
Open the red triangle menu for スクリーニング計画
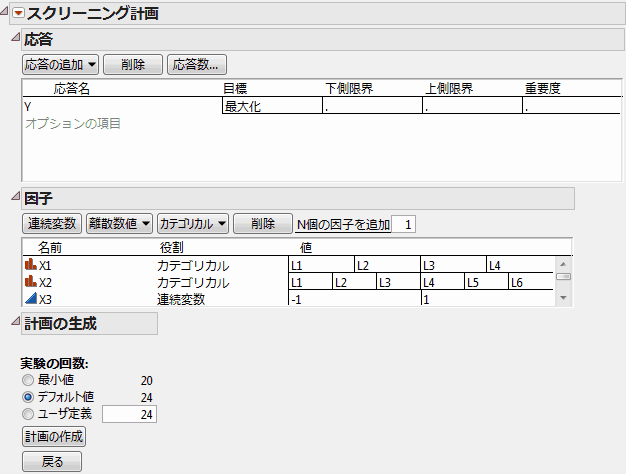[18, 13]
